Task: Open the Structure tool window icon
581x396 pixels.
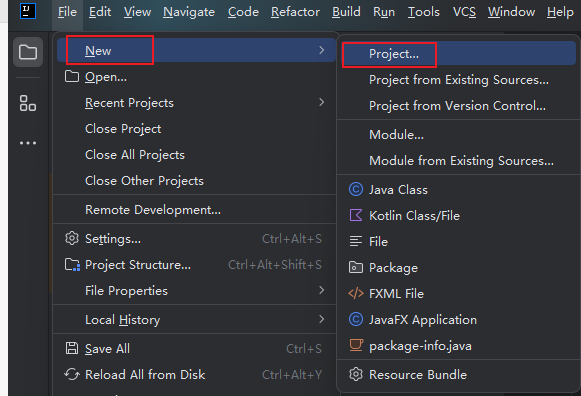Action: [28, 103]
